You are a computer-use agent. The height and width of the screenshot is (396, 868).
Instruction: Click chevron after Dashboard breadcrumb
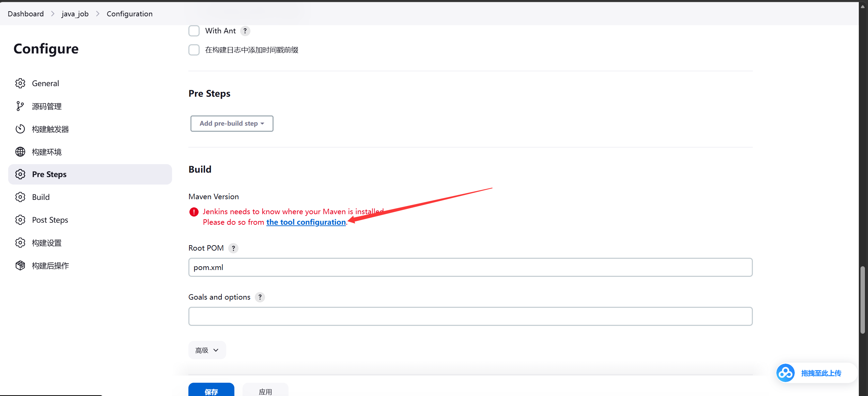click(x=53, y=14)
